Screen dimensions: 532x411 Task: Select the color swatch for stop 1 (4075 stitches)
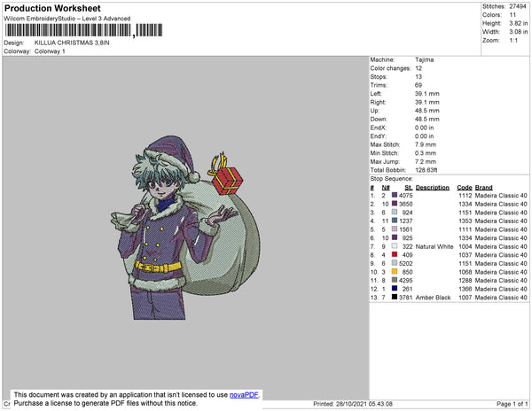point(395,195)
